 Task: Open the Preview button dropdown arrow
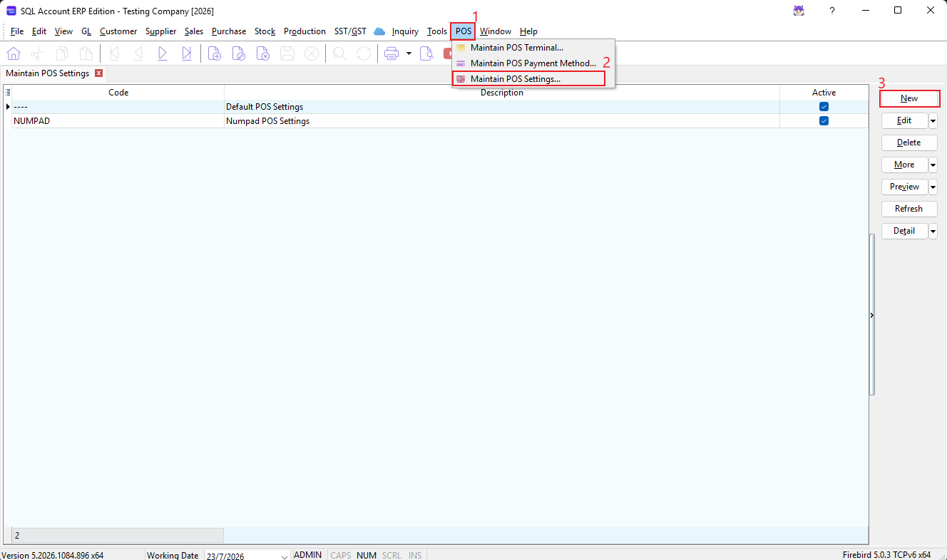click(x=933, y=187)
